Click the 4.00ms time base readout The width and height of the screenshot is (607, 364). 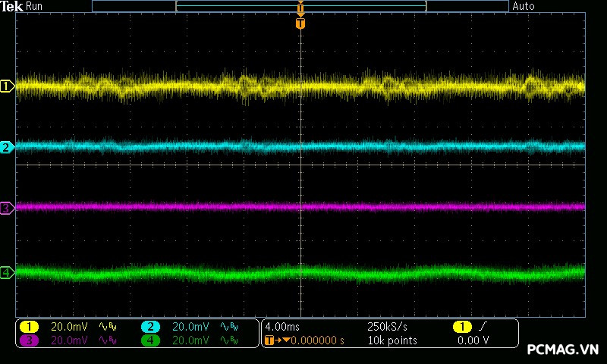(x=281, y=326)
